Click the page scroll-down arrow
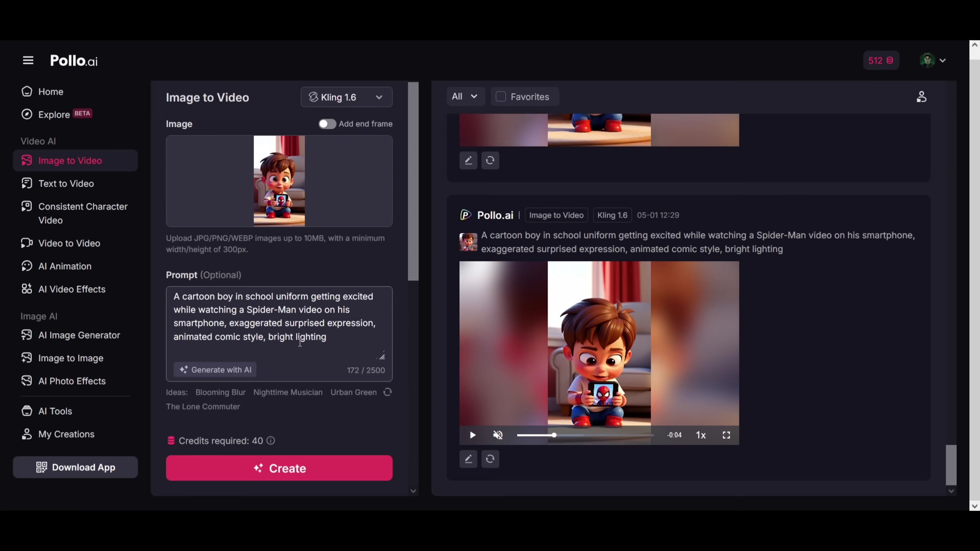The width and height of the screenshot is (980, 551). click(974, 506)
